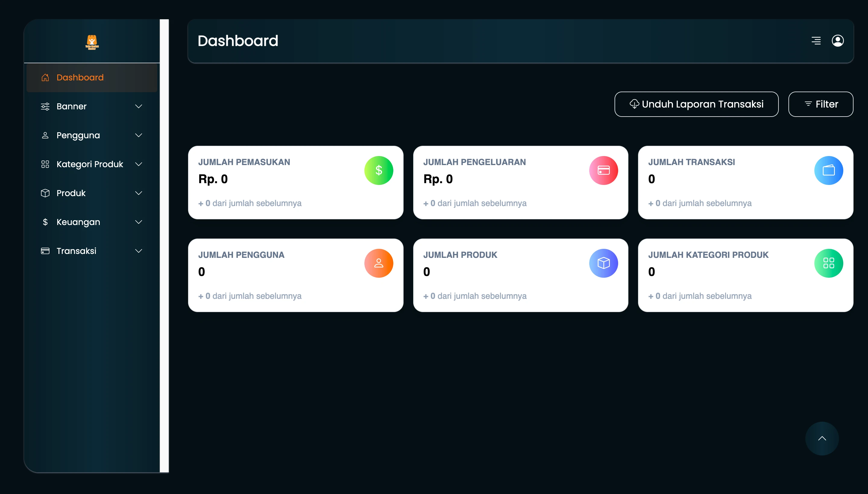Click the green grid category icon
The width and height of the screenshot is (868, 494).
(x=828, y=263)
